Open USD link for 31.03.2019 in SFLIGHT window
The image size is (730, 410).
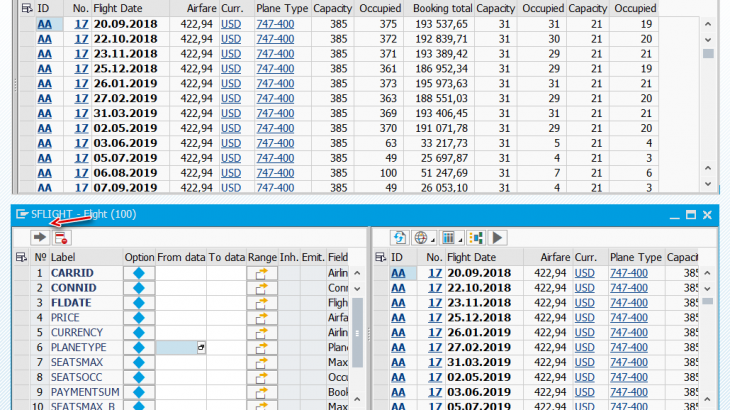[x=584, y=363]
